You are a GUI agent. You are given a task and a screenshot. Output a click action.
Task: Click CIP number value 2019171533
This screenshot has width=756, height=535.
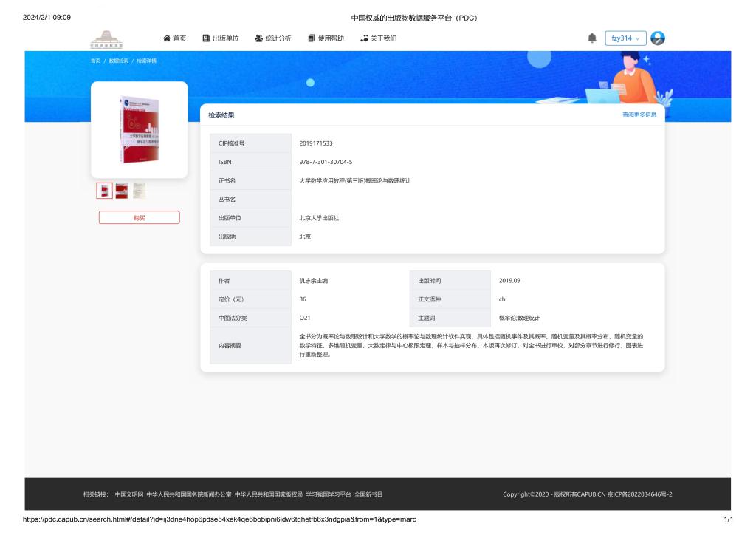pos(316,143)
